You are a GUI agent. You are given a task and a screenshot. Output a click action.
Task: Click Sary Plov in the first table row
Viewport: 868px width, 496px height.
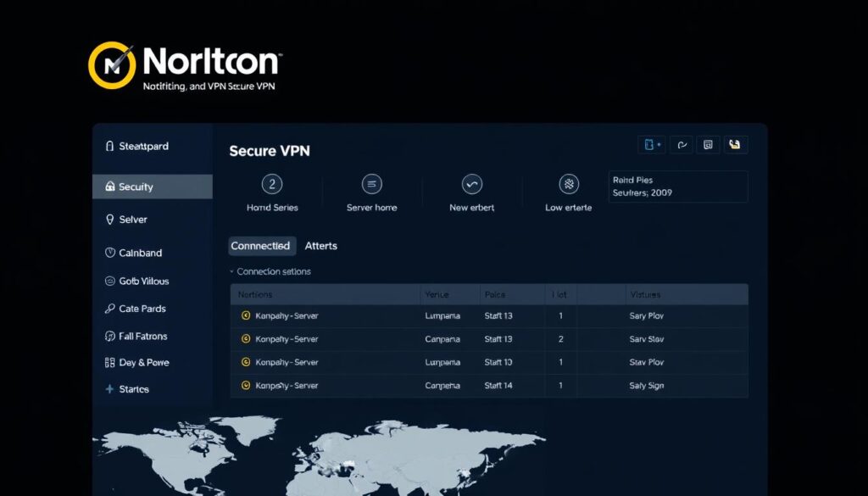pos(647,315)
